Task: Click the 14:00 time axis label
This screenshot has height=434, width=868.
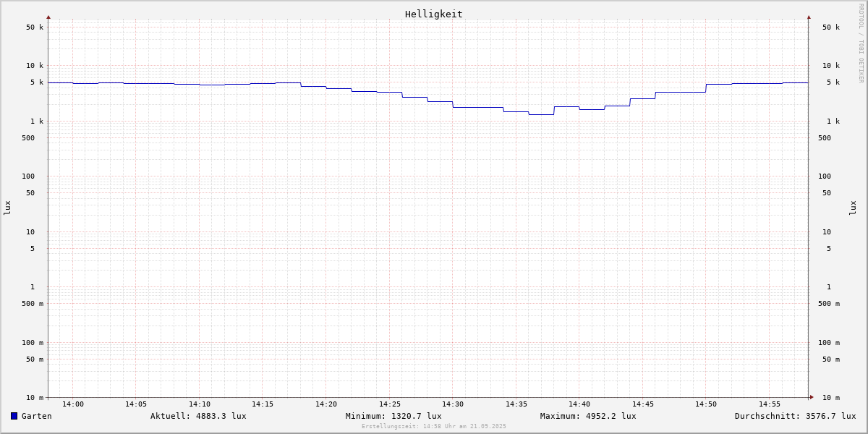Action: [x=73, y=404]
